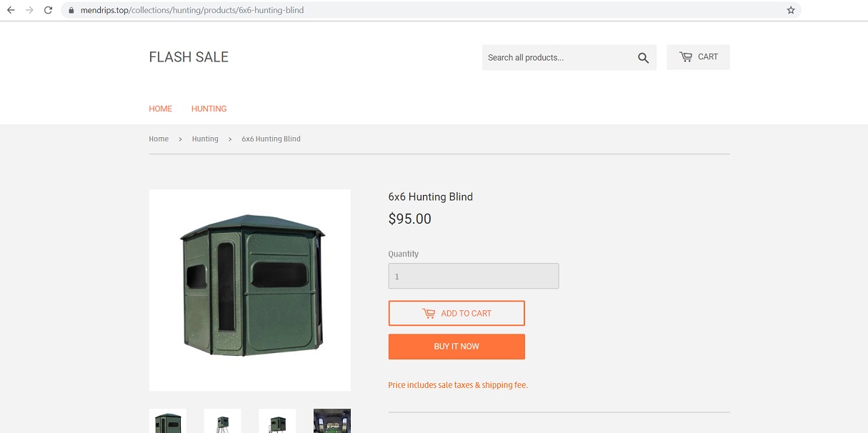
Task: Click the browser back arrow
Action: tap(11, 10)
